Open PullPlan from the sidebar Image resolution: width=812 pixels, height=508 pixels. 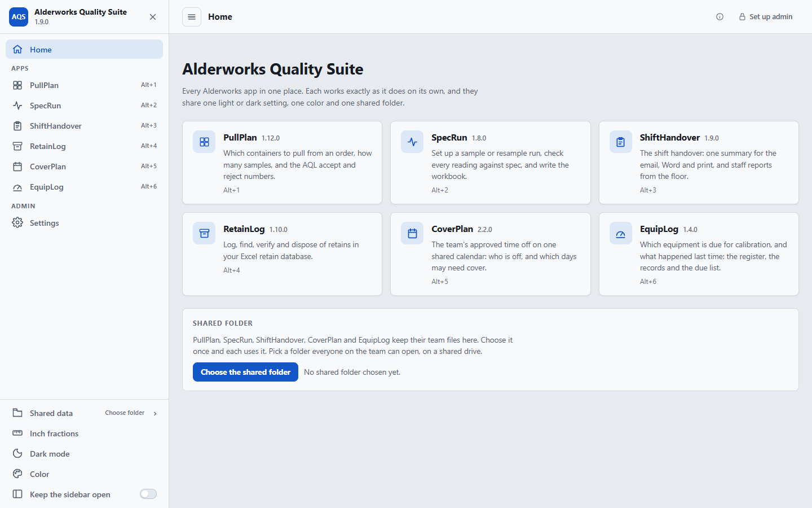click(84, 85)
